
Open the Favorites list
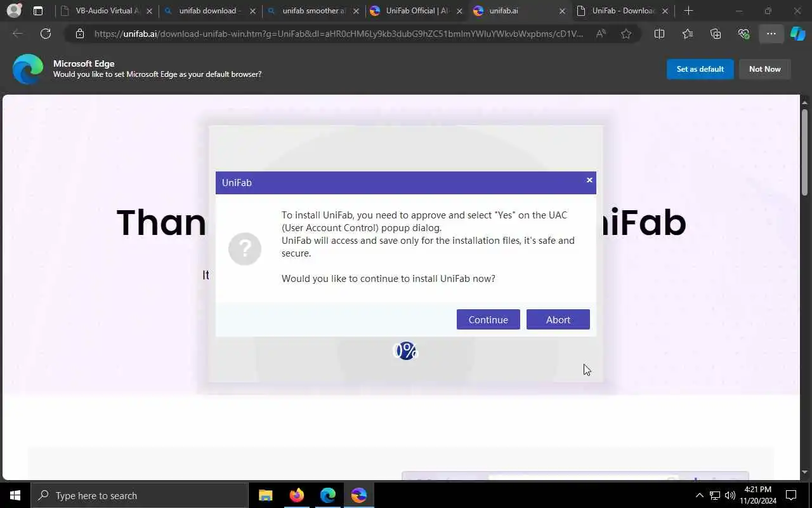pos(688,34)
